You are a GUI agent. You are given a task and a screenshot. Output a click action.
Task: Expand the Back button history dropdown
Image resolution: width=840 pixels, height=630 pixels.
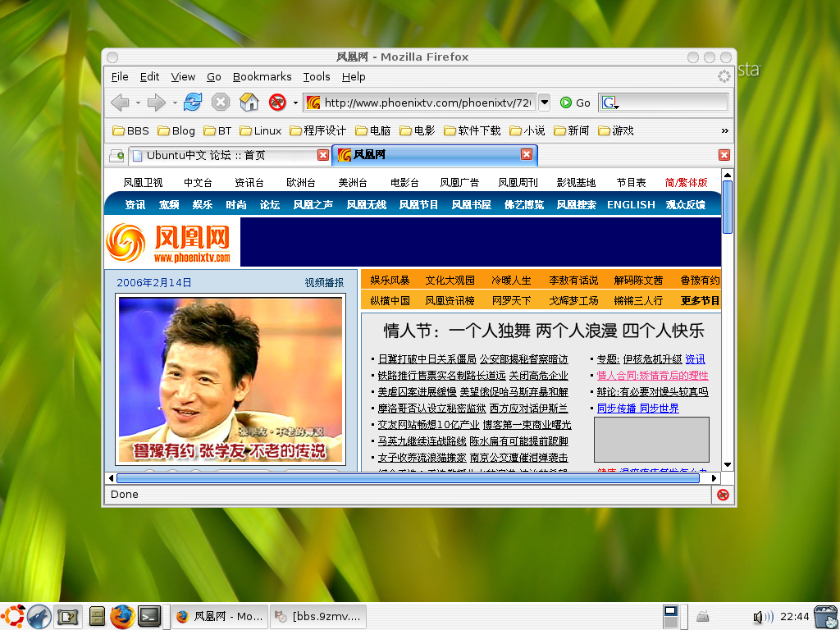coord(138,103)
